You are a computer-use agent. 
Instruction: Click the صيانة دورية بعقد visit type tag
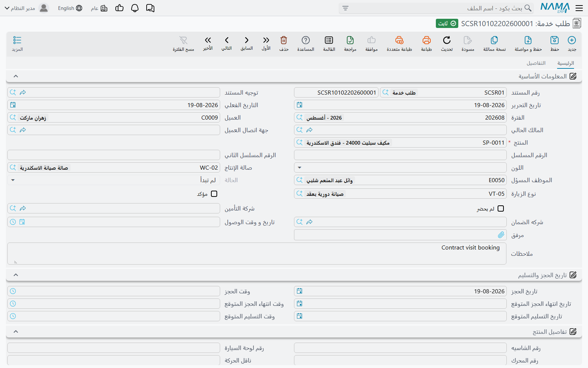coord(325,194)
